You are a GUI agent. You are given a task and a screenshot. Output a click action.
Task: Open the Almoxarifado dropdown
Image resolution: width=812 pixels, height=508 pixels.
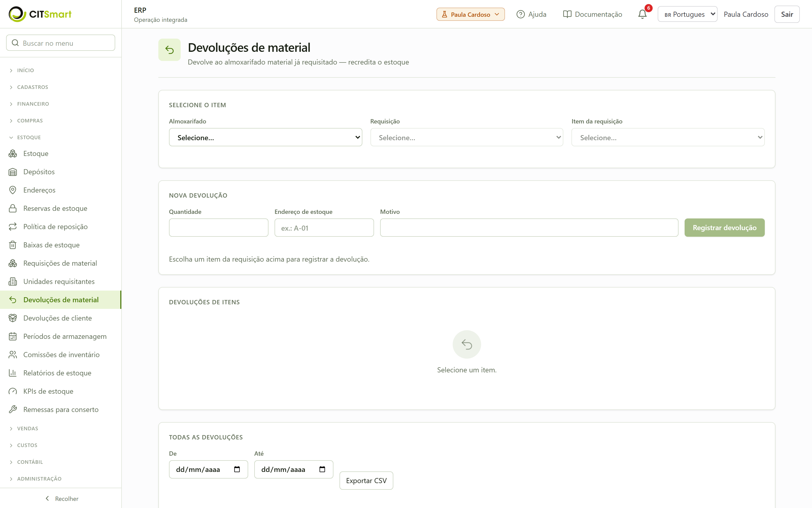coord(265,137)
